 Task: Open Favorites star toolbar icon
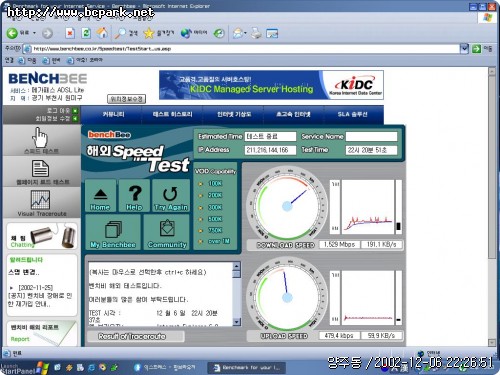(149, 33)
